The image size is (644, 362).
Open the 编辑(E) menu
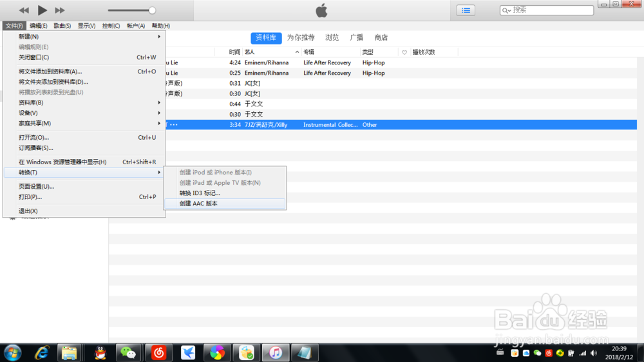[x=38, y=26]
